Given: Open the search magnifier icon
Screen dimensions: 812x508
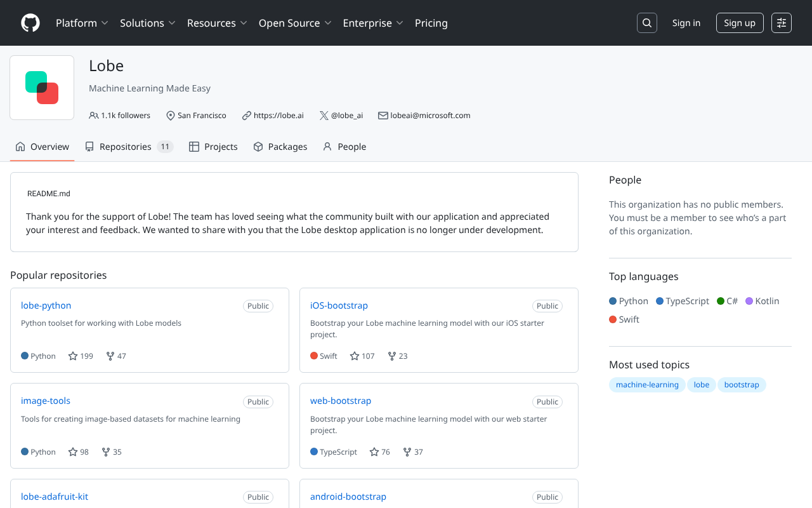Looking at the screenshot, I should pyautogui.click(x=646, y=23).
